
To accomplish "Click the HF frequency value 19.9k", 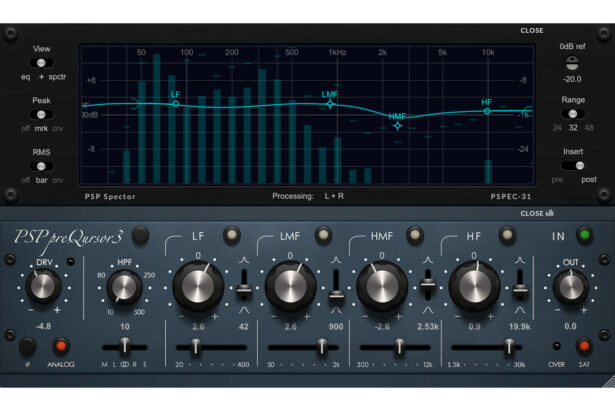I will click(520, 326).
